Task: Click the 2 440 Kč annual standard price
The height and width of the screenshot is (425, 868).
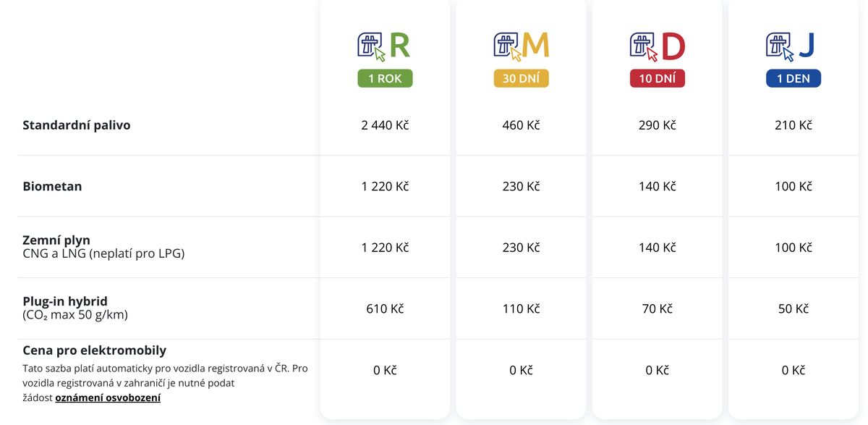Action: click(385, 125)
